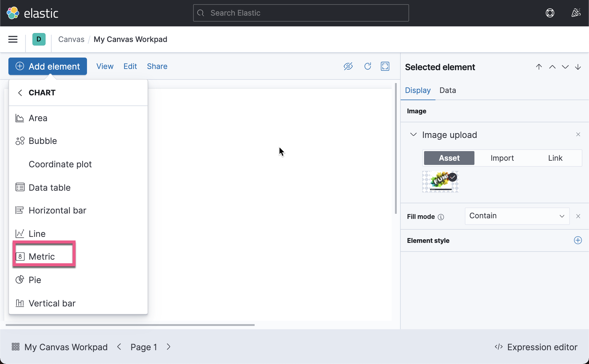Image resolution: width=589 pixels, height=364 pixels.
Task: Switch to the Data tab
Action: click(x=447, y=90)
